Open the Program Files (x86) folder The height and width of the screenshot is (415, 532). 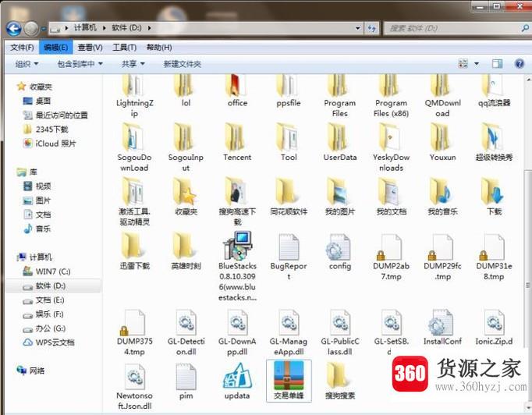[391, 97]
